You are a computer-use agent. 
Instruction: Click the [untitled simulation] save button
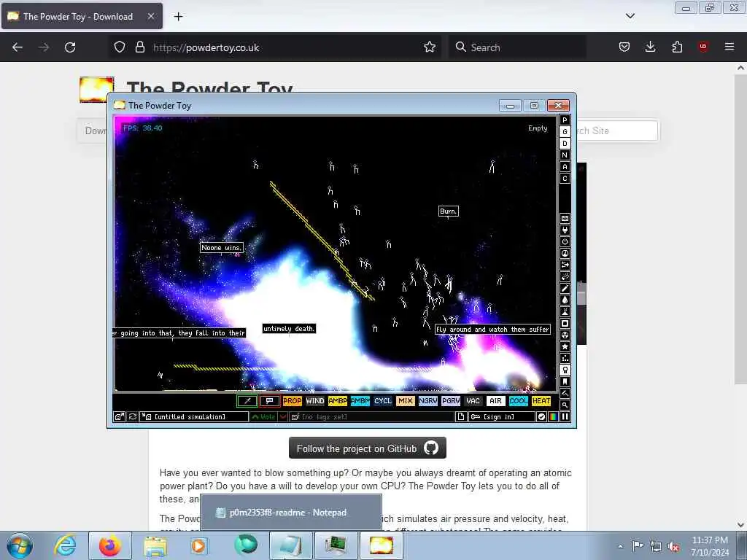click(194, 416)
